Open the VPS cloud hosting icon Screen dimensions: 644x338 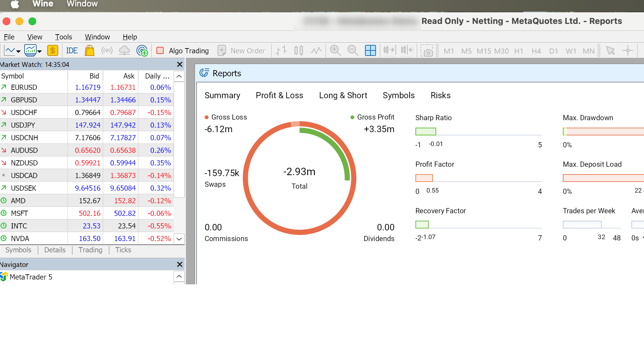tap(124, 50)
